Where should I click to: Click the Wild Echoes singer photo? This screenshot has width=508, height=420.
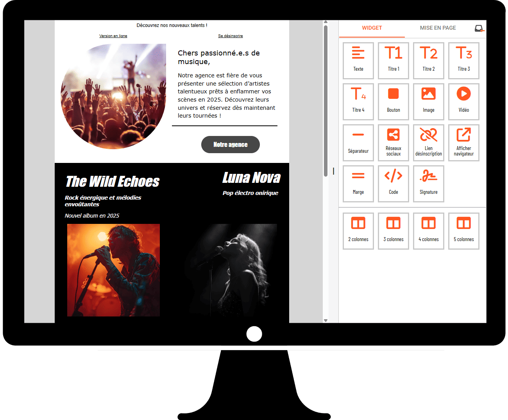tap(113, 270)
